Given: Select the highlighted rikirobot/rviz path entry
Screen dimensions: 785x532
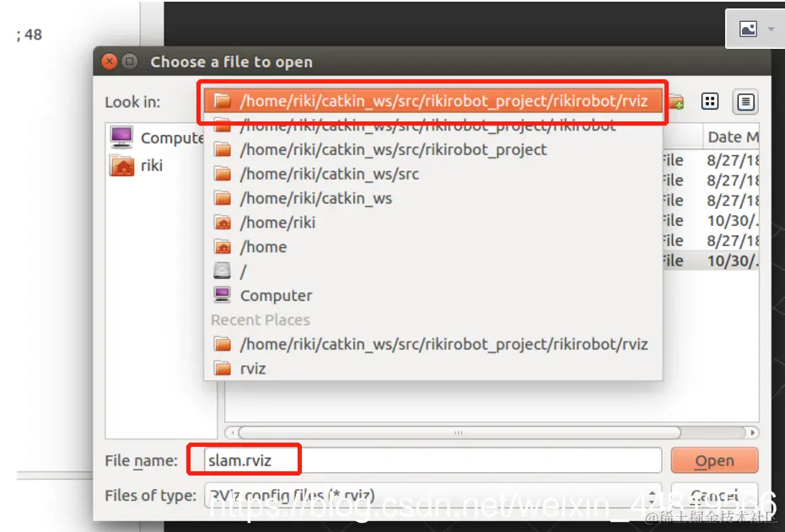Looking at the screenshot, I should point(433,101).
